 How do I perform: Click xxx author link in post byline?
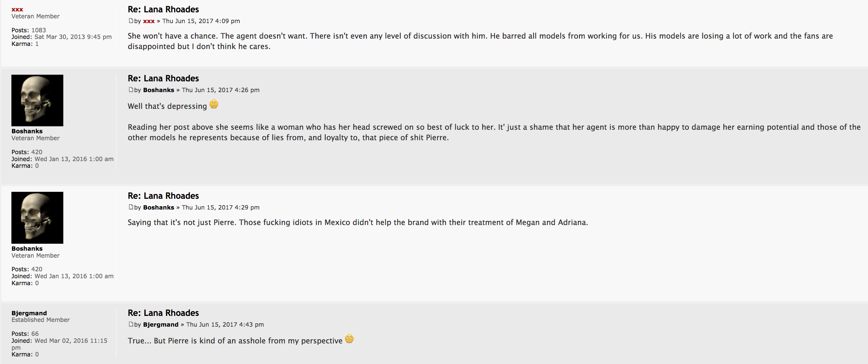click(148, 21)
